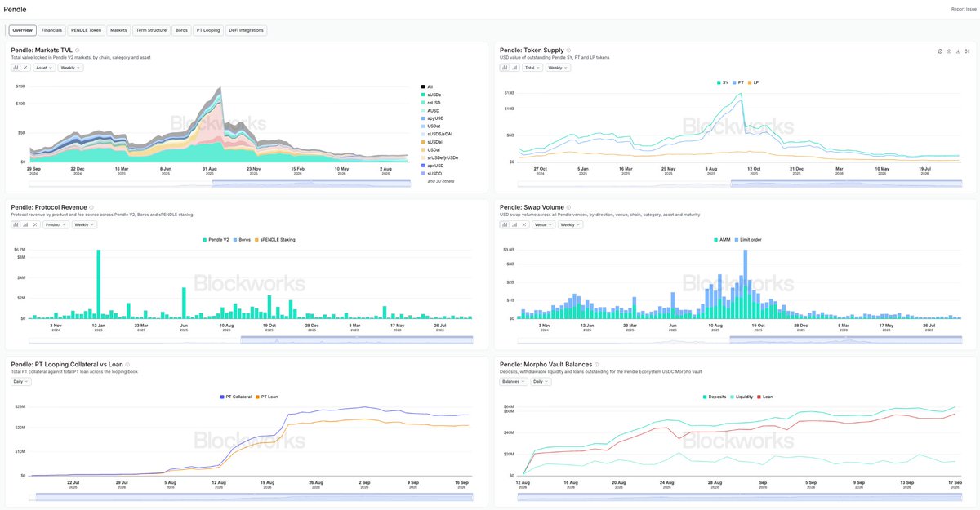Open info tooltip beside Protocol Revenue title

91,207
